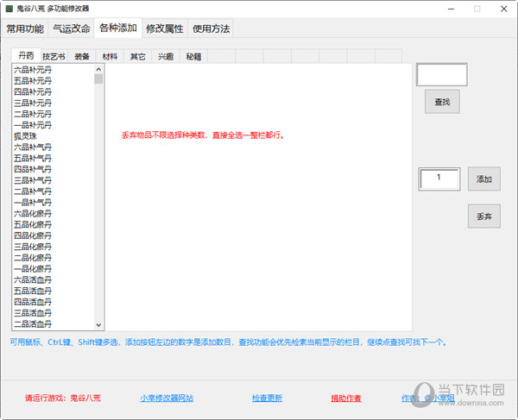This screenshot has width=518, height=420.
Task: Select the 丹药 sub-tab
Action: tap(26, 55)
